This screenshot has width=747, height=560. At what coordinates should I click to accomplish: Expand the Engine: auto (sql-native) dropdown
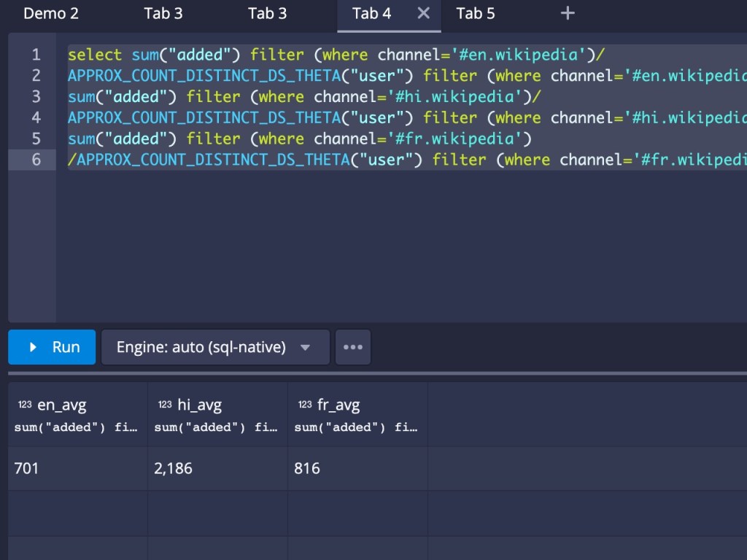pyautogui.click(x=215, y=347)
